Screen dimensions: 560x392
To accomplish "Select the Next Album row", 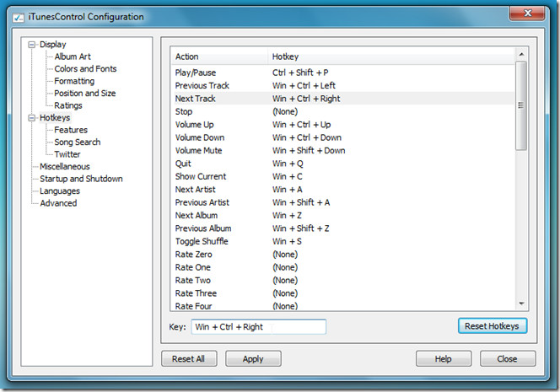I will coord(342,216).
